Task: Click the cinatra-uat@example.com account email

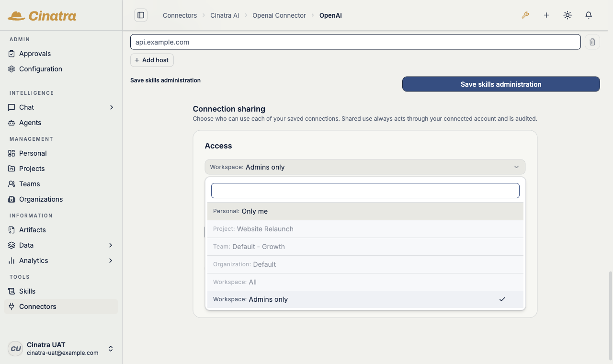Action: pos(62,353)
